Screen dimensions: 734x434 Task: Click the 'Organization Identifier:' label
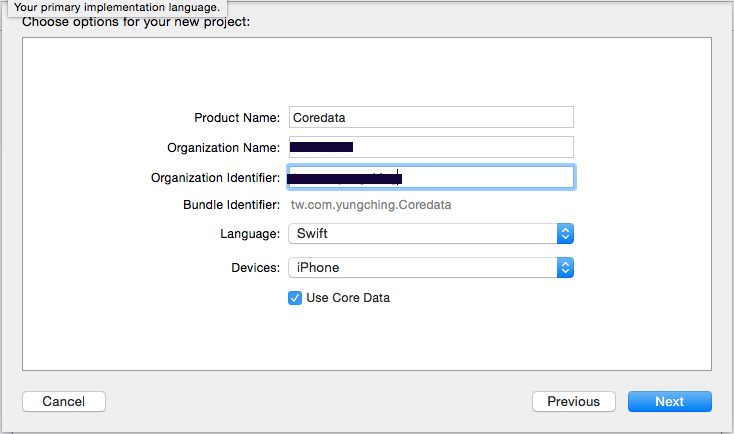coord(215,178)
